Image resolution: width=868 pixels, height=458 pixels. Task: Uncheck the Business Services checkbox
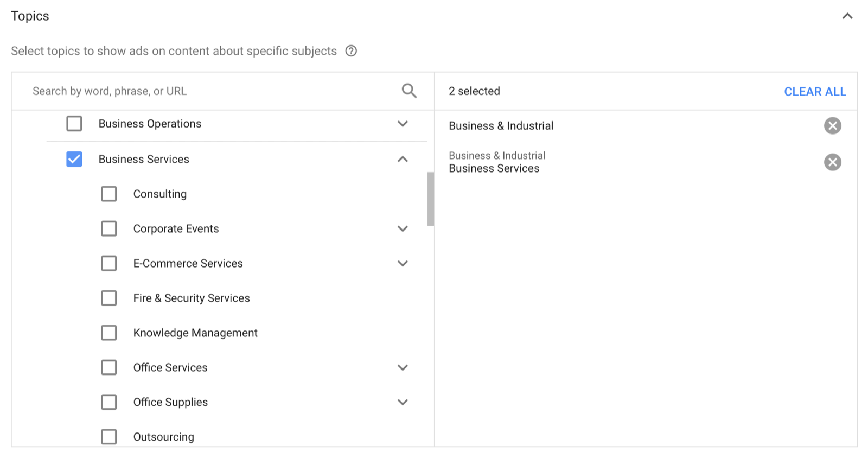[x=74, y=159]
